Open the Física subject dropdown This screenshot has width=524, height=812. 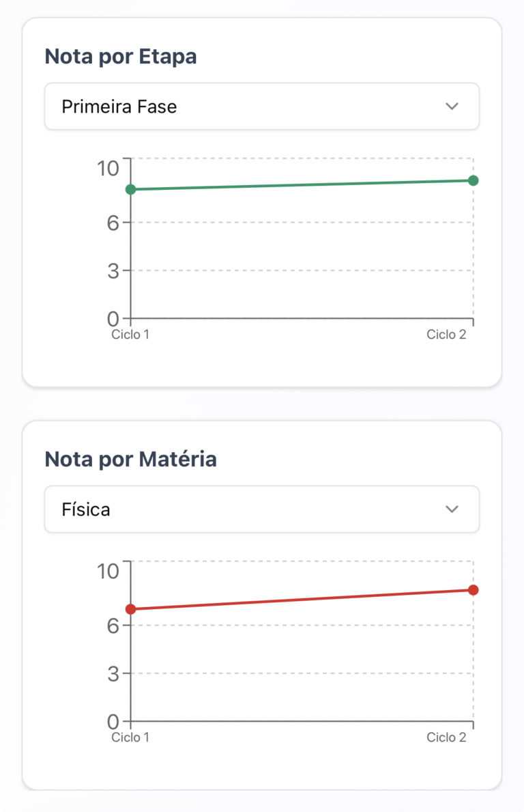261,509
